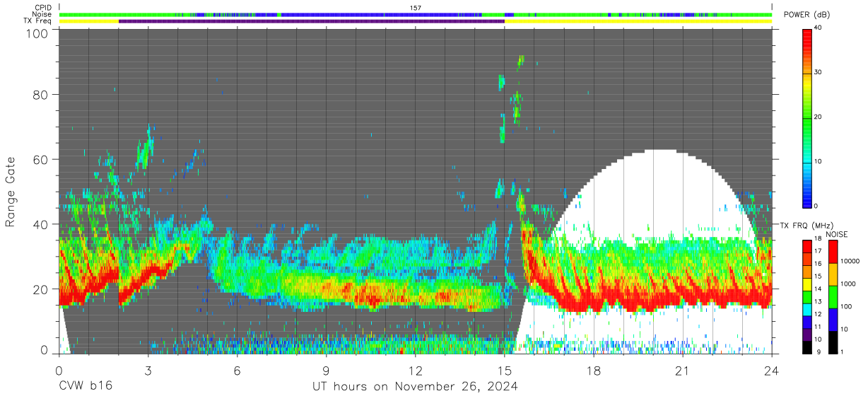
Task: Pick the blue 0 dB end of power scale
Action: 807,203
